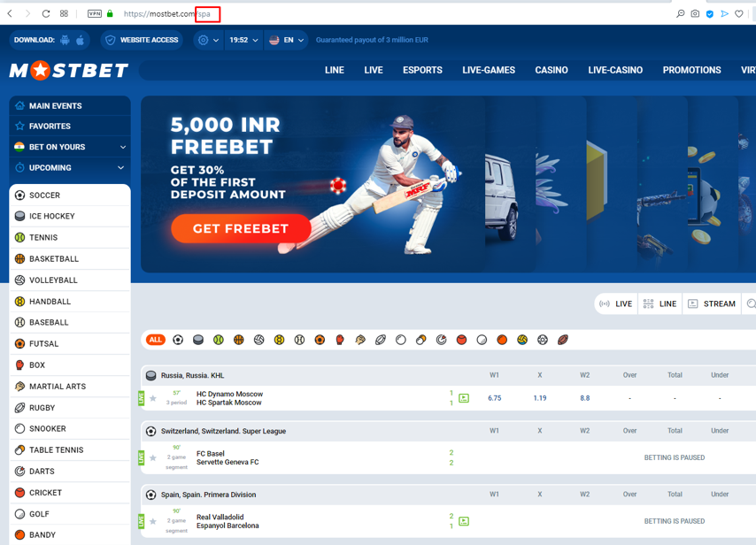Expand the BET ON YOURS section
This screenshot has height=545, width=756.
tap(70, 147)
